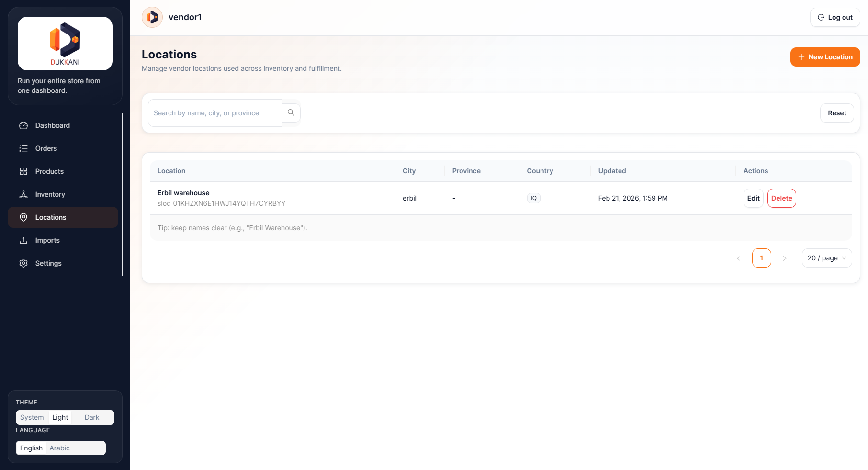Go to previous page arrow

pyautogui.click(x=738, y=258)
